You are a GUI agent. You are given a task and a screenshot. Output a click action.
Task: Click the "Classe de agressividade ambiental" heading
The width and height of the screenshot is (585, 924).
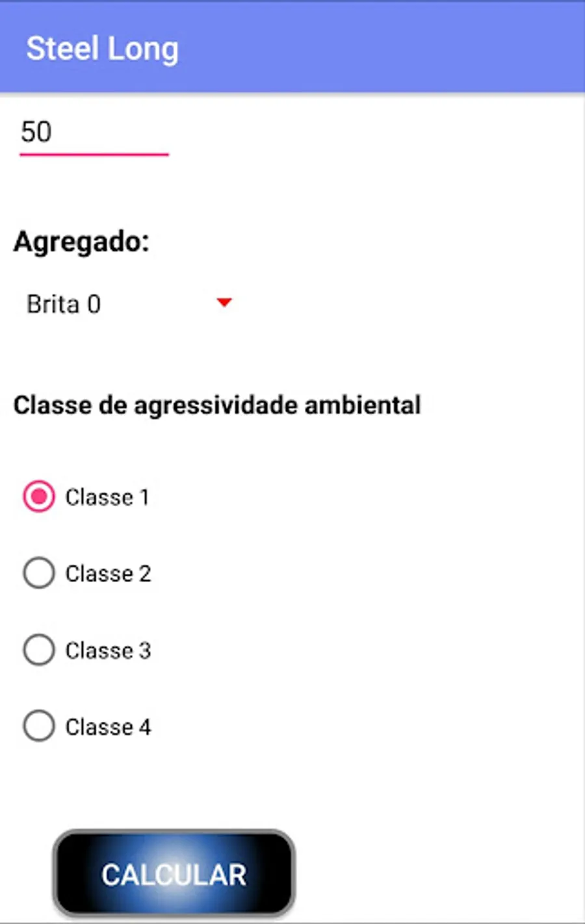217,405
